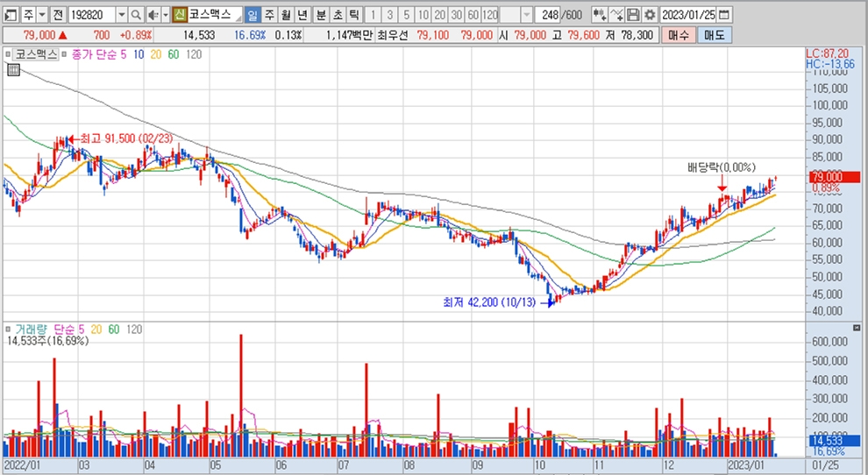Click the red 79,000 current price tag
The width and height of the screenshot is (868, 475).
coord(835,177)
